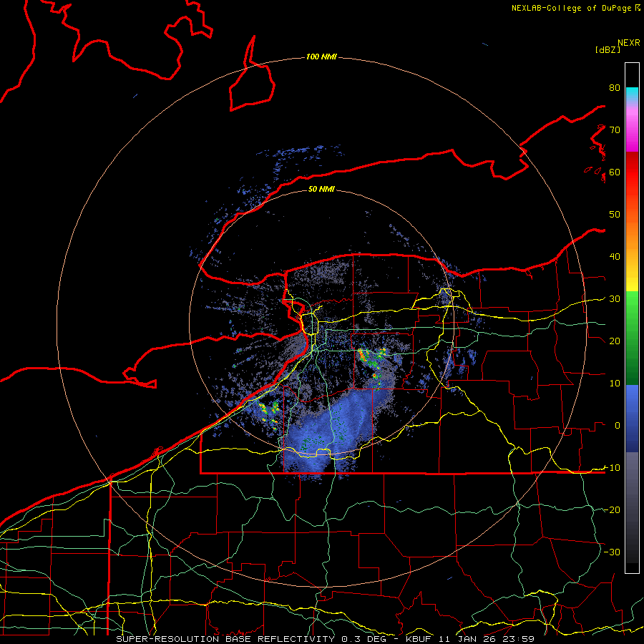Screen dimensions: 644x644
Task: Click the [dBZ] units label
Action: click(x=608, y=50)
